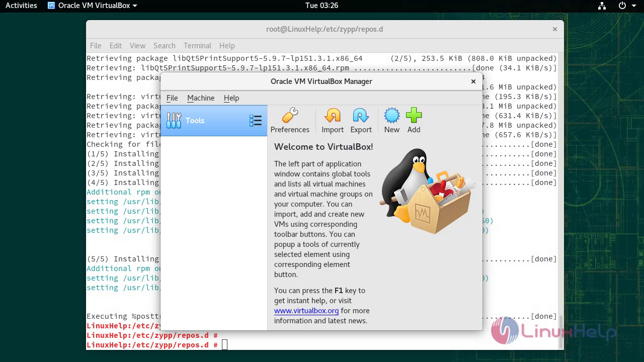Open terminal window Help menu
Screen dimensions: 644x362
click(x=227, y=45)
